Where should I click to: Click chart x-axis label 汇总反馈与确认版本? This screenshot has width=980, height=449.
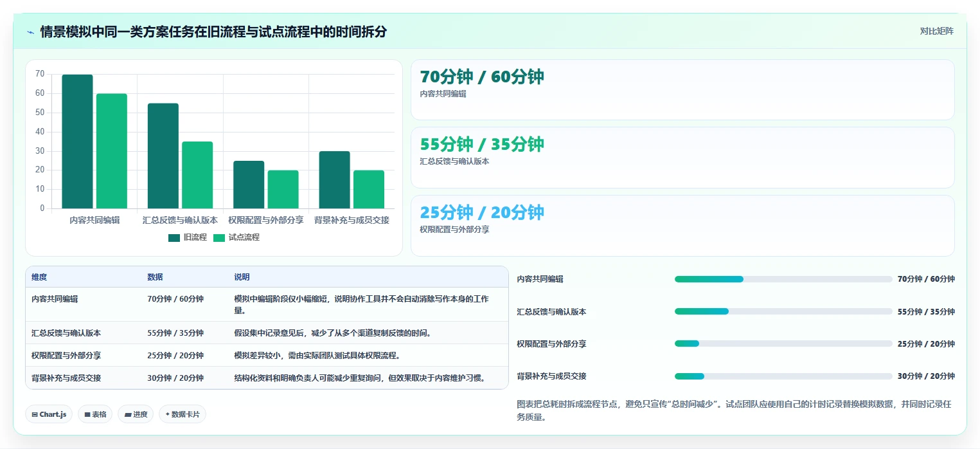[180, 220]
